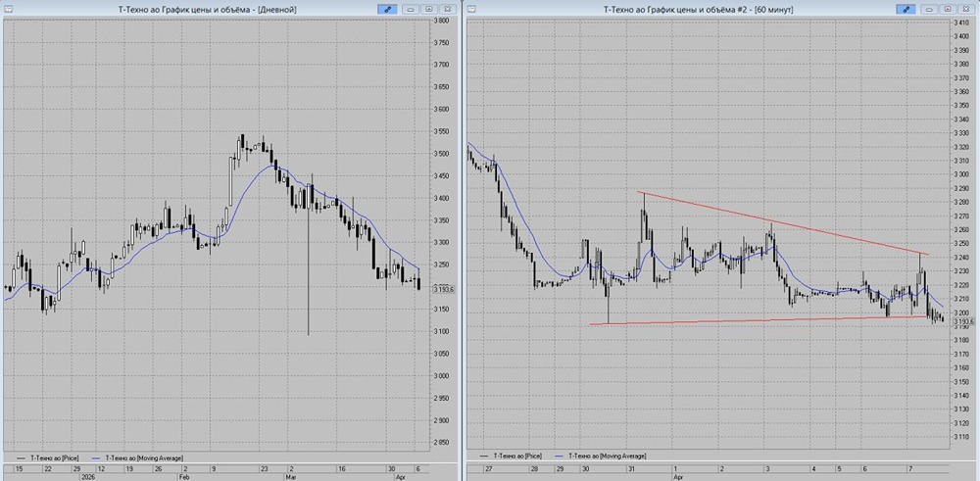Screen dimensions: 980x481
Task: Maximize the Дневной chart window
Action: point(429,10)
